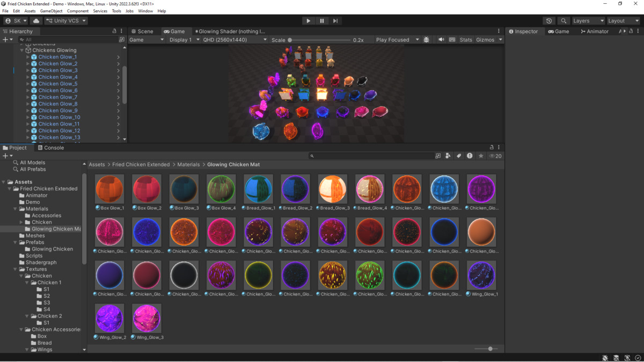Adjust the Game view Scale slider

(x=319, y=40)
